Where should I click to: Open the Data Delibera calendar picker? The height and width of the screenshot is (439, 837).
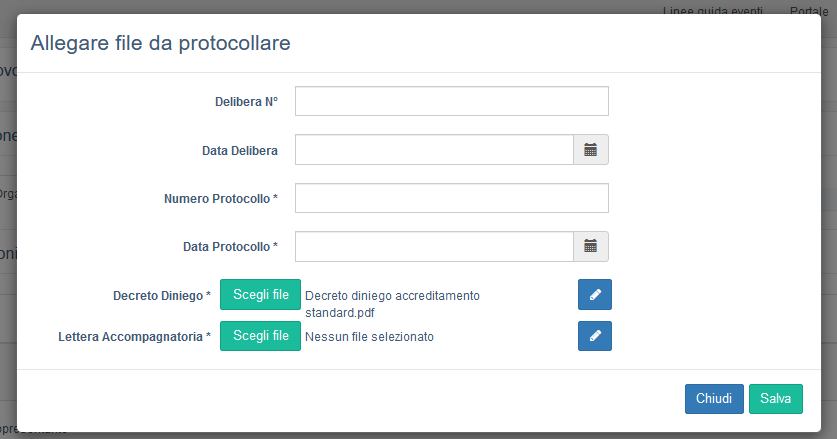click(x=590, y=150)
